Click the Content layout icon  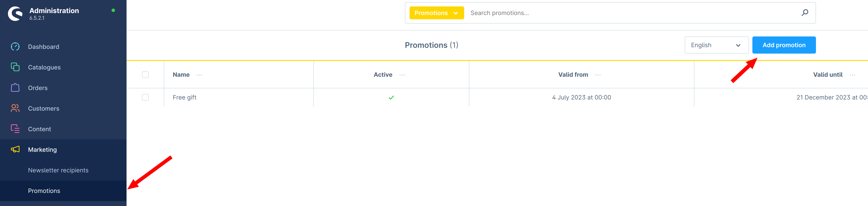[x=15, y=129]
